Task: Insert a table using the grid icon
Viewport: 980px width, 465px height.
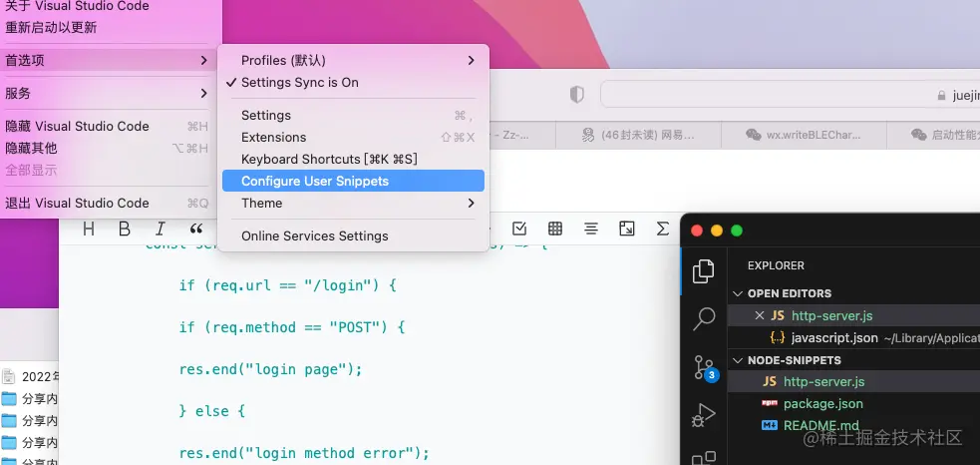Action: [x=555, y=229]
